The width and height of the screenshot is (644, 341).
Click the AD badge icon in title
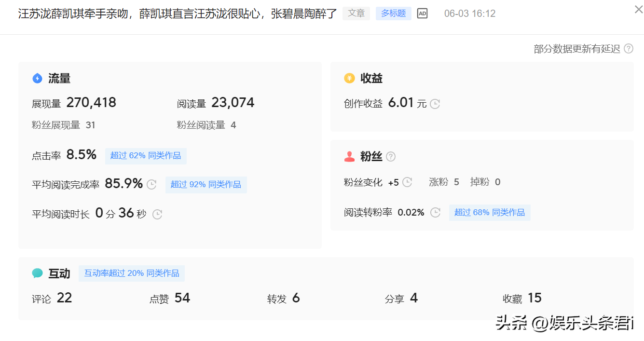coord(422,14)
